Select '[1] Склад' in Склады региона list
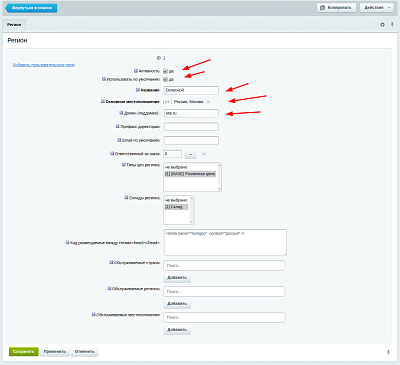This screenshot has height=365, width=400. point(176,207)
